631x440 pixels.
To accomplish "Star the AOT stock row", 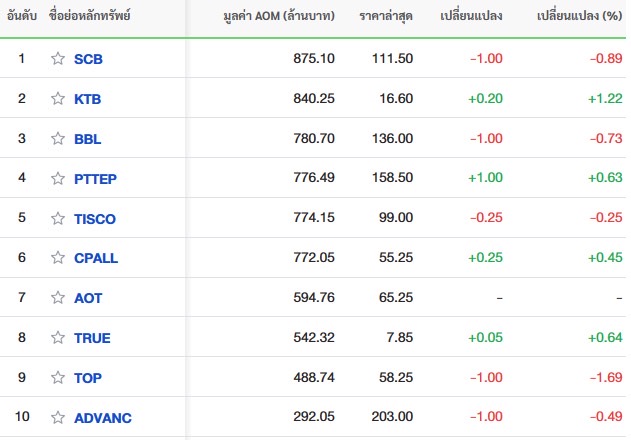I will tap(58, 297).
